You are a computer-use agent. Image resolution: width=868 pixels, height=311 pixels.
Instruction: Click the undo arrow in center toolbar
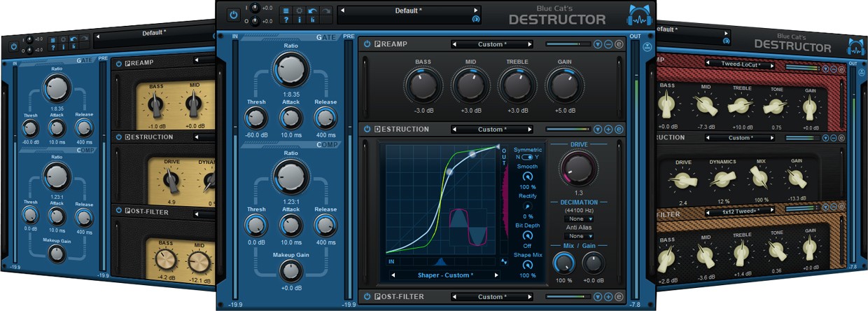312,10
